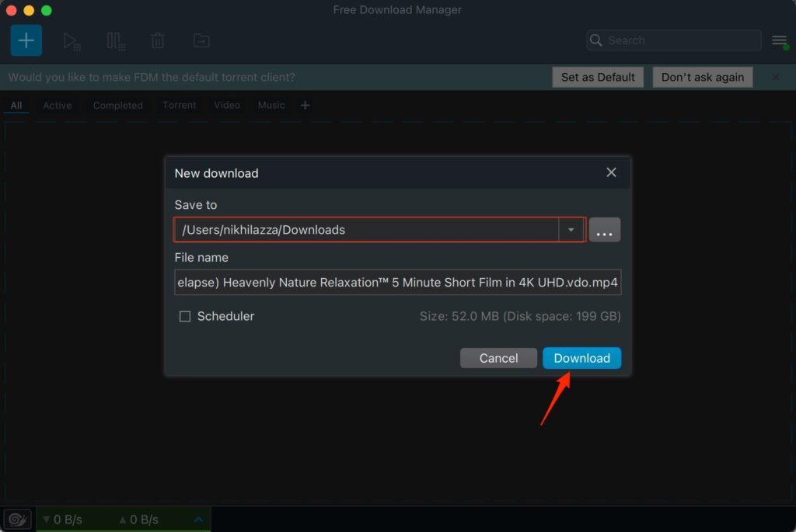Click the Download button
796x532 pixels.
[581, 358]
